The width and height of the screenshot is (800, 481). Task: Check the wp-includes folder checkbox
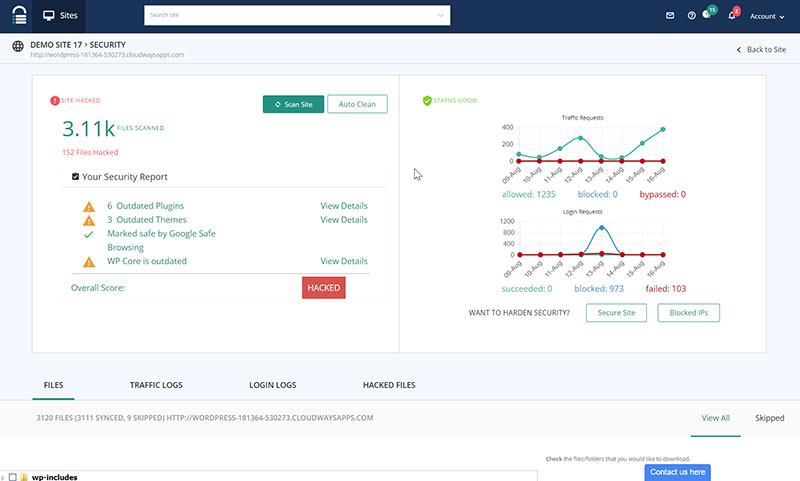pos(13,477)
